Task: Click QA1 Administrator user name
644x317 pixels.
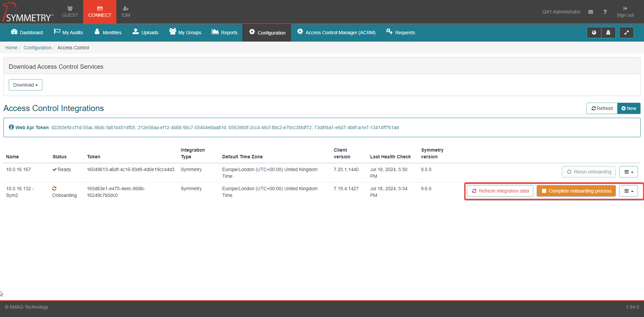Action: point(561,12)
